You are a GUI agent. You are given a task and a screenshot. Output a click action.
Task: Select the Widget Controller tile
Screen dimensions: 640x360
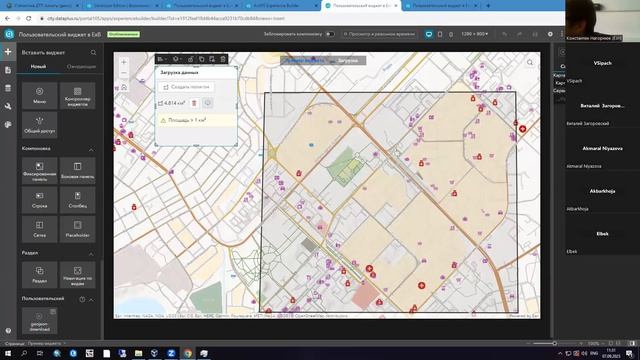click(78, 96)
